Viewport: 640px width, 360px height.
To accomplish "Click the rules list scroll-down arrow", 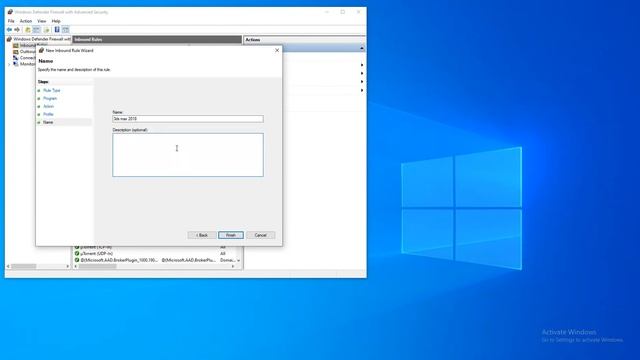I will point(239,260).
